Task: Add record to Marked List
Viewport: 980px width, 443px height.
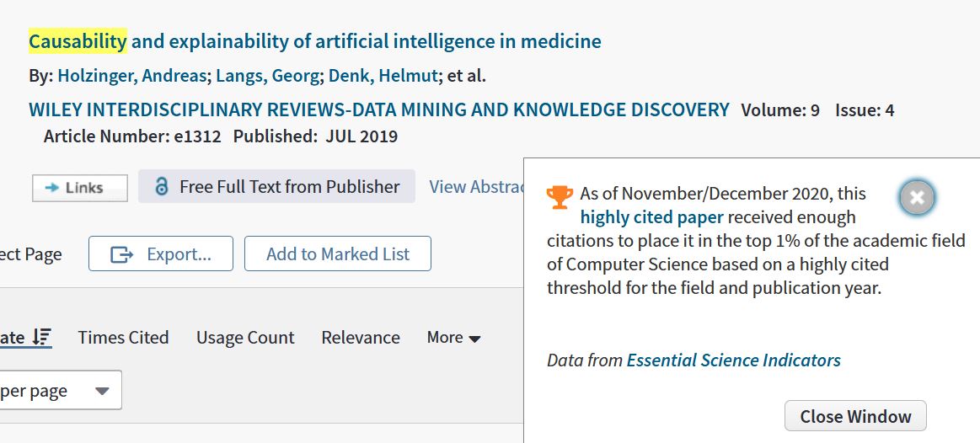Action: [338, 254]
